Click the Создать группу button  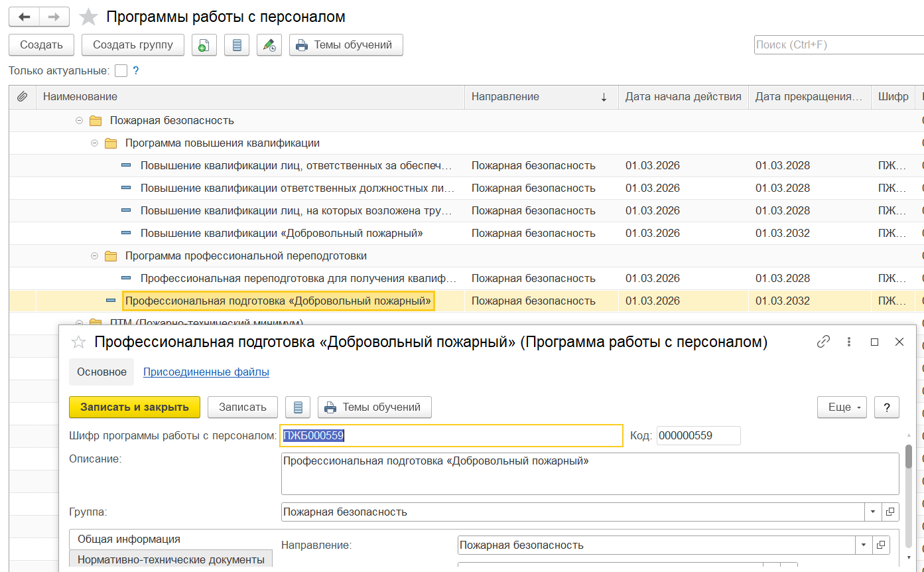point(133,45)
